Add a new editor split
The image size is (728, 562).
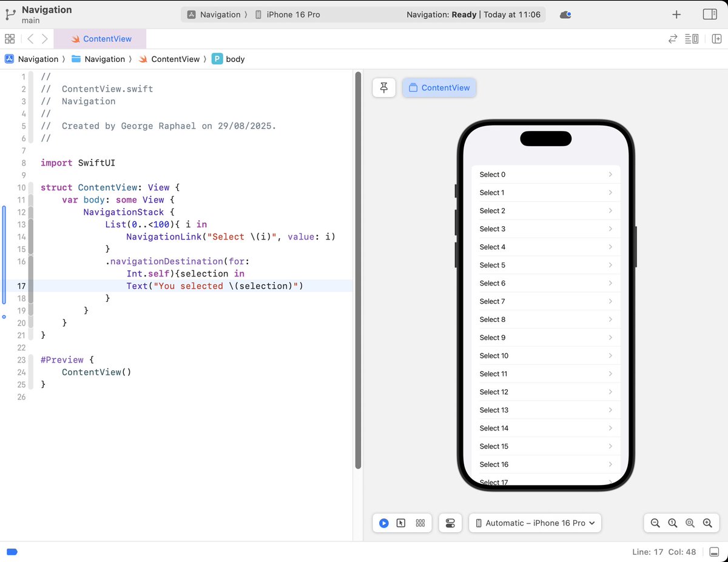click(x=716, y=38)
